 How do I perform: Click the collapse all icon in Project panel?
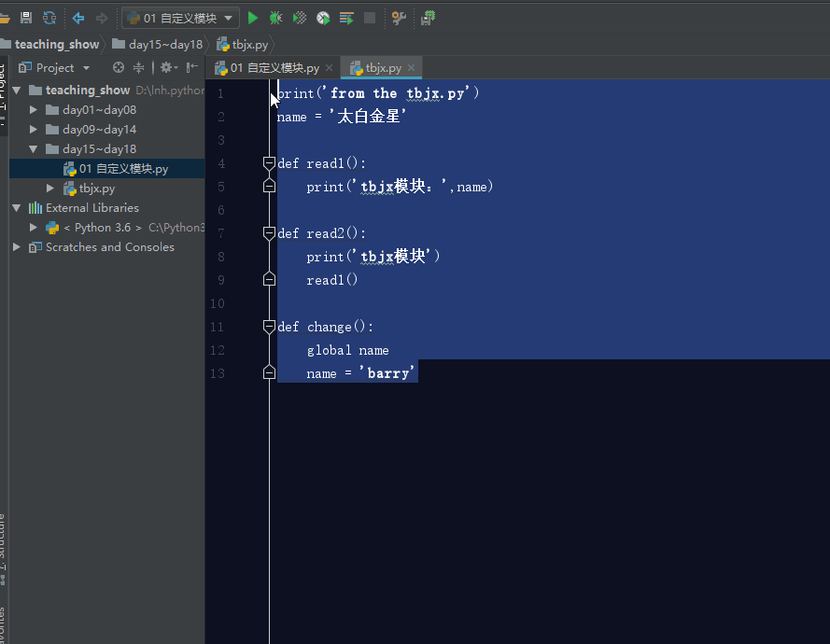[x=138, y=67]
